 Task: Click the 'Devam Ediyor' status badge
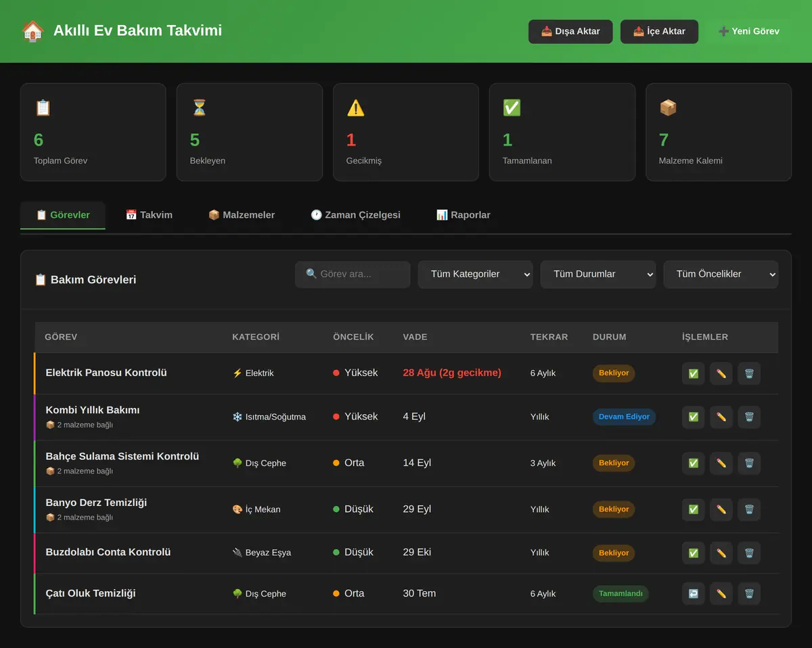pyautogui.click(x=624, y=417)
